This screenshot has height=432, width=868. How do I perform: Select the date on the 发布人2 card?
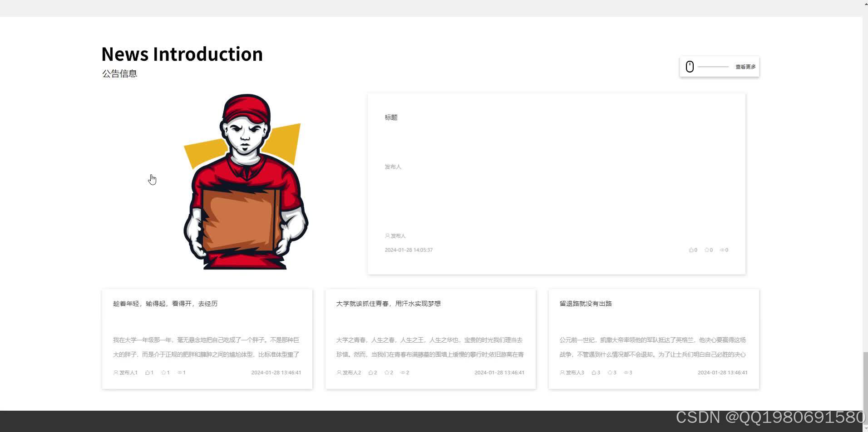click(499, 373)
